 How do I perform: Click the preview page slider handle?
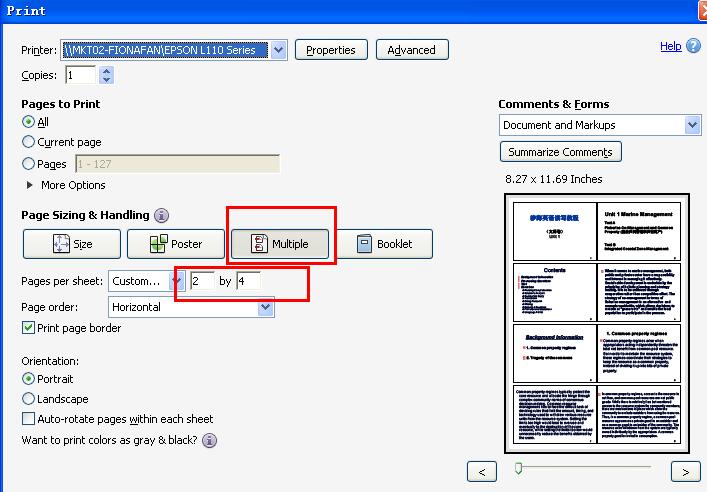519,468
